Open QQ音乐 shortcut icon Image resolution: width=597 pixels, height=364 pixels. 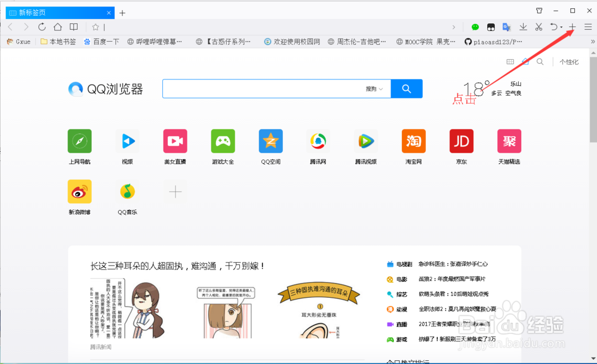tap(127, 191)
